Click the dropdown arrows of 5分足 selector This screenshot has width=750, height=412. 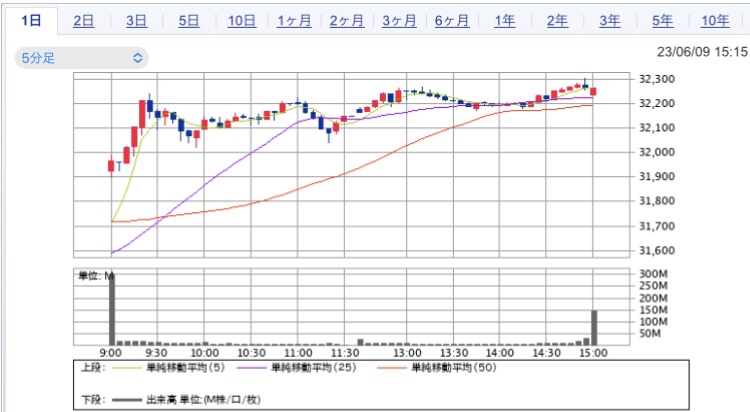[138, 58]
